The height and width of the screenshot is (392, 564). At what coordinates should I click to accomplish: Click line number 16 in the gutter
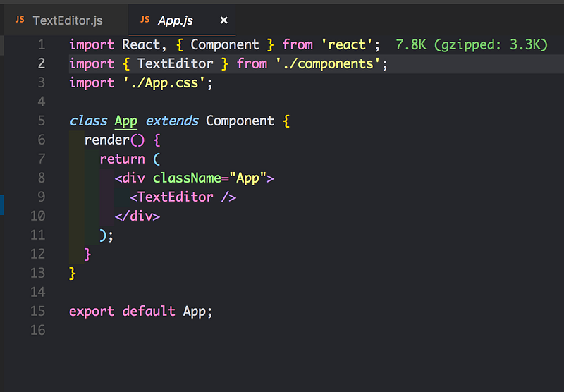[x=38, y=331]
